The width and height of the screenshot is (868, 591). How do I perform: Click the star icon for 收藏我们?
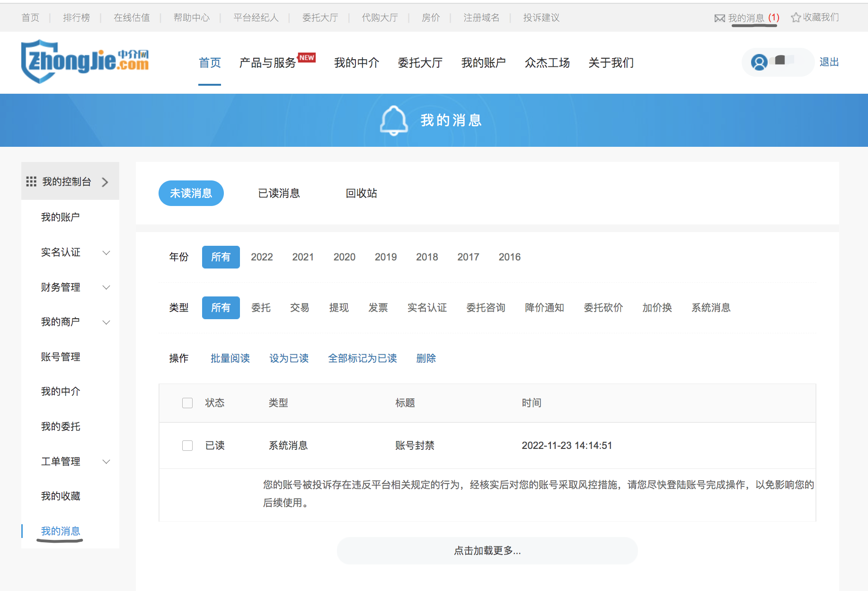pyautogui.click(x=796, y=18)
